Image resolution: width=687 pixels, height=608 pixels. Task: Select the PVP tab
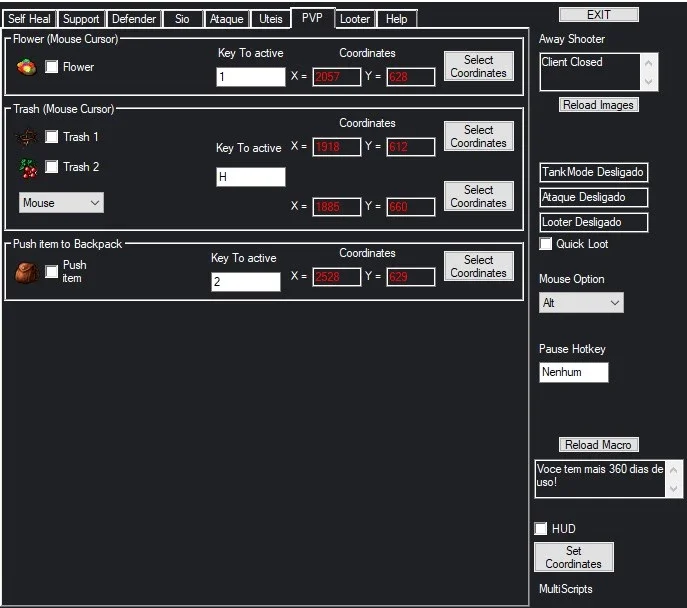coord(312,18)
